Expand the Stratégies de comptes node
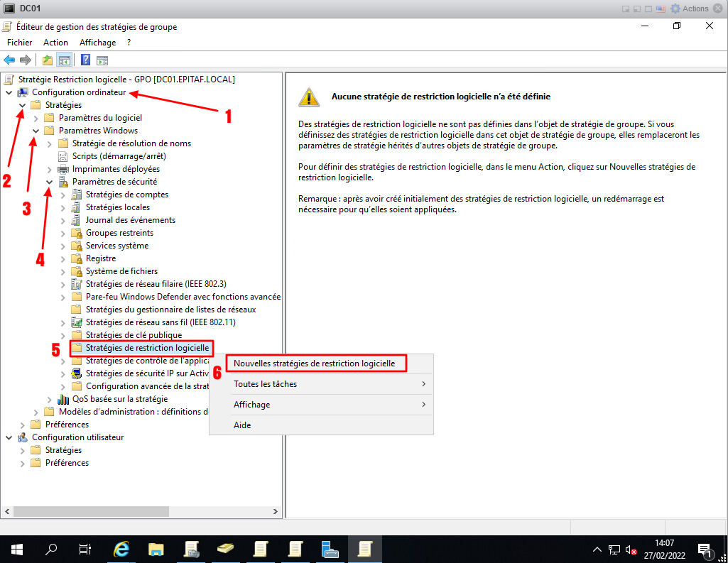This screenshot has height=563, width=728. [63, 195]
